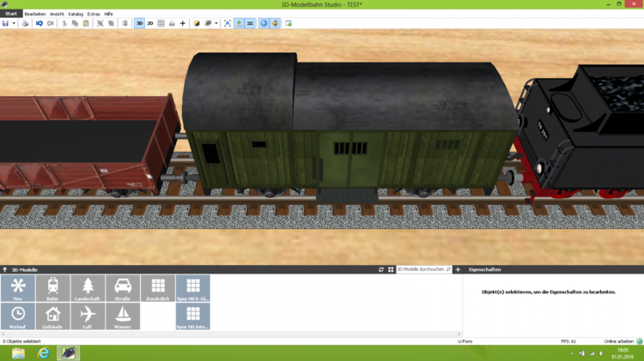This screenshot has height=361, width=644.
Task: Choose the Gebäude category tile
Action: click(x=52, y=316)
